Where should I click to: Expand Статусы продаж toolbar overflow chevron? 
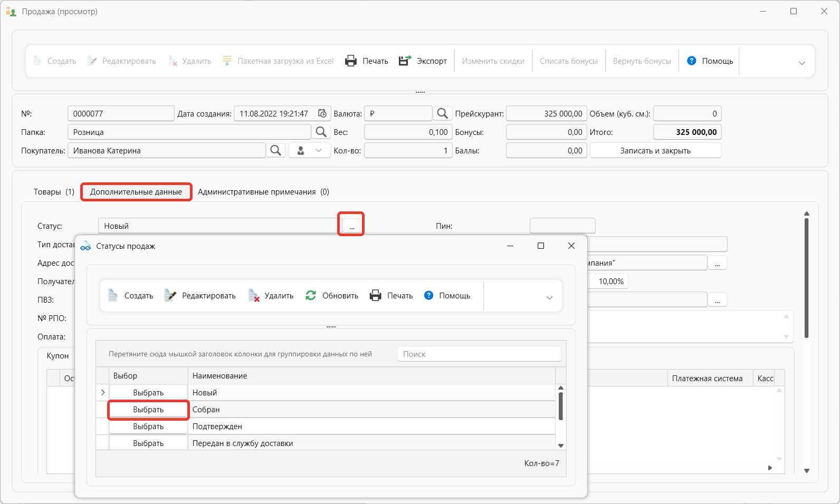pos(549,297)
